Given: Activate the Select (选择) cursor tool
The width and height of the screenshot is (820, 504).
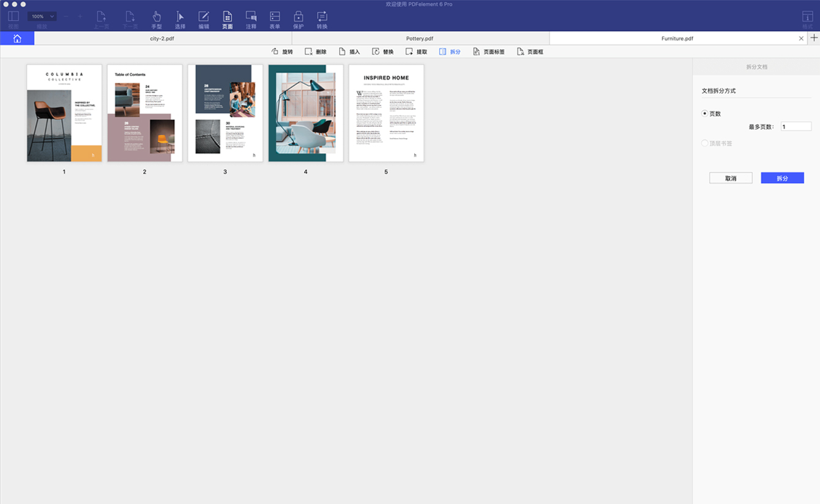Looking at the screenshot, I should (x=180, y=19).
